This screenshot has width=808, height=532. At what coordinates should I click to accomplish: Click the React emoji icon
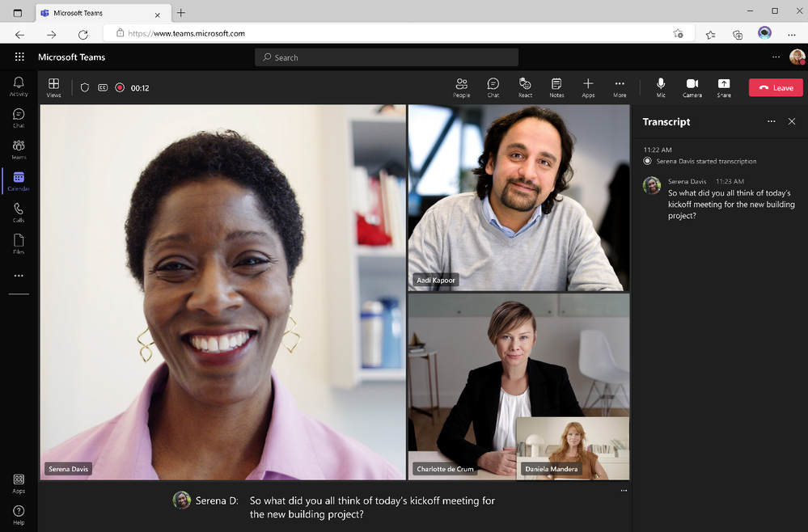pos(525,87)
